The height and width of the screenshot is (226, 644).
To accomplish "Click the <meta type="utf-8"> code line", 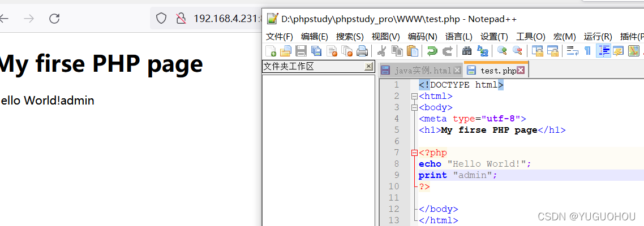I will [473, 119].
